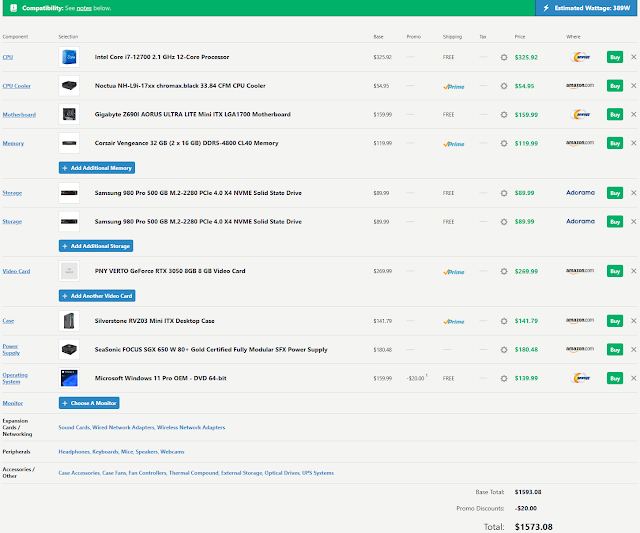Click Prime shipping icon in Case row

(x=454, y=322)
